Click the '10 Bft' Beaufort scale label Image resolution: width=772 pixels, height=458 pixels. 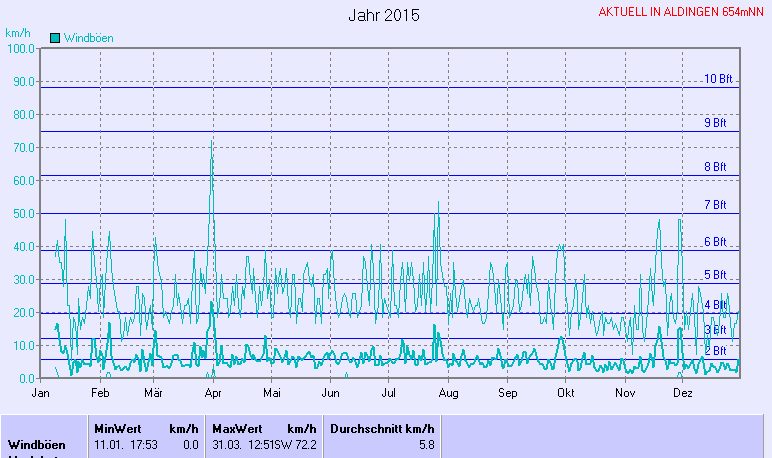718,79
